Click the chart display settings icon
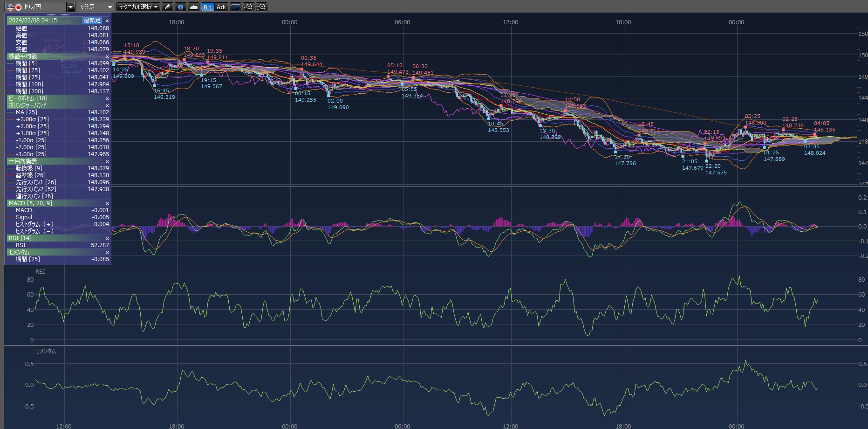 (x=236, y=7)
